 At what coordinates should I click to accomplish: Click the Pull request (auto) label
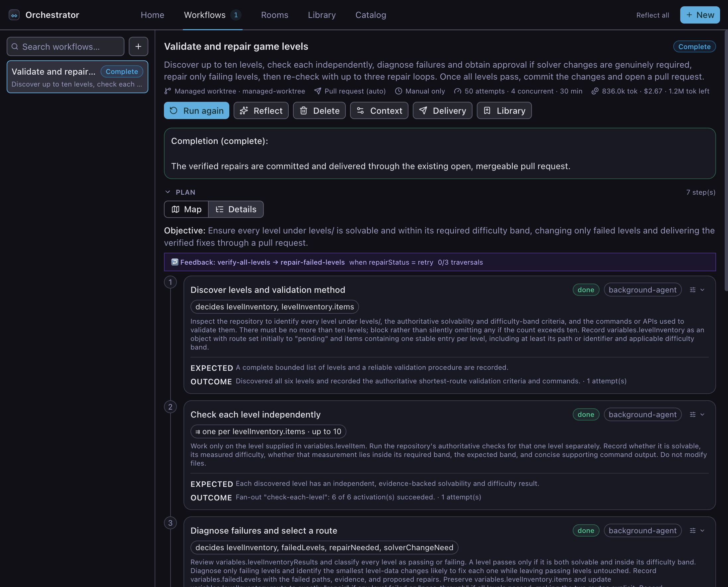355,91
